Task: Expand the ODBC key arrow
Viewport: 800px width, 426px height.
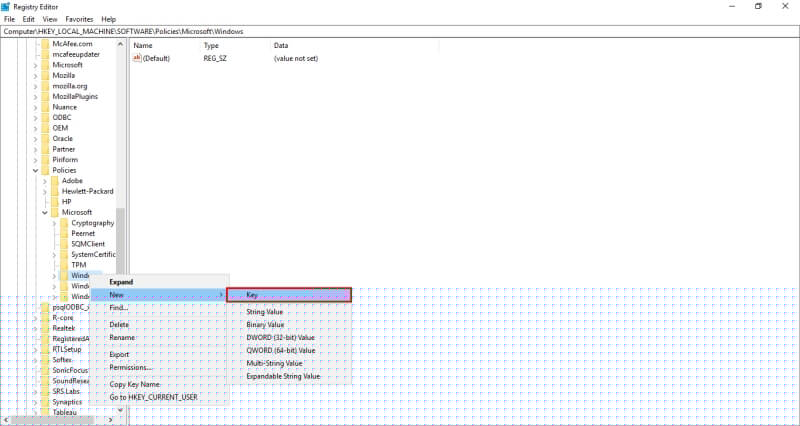Action: [x=36, y=117]
